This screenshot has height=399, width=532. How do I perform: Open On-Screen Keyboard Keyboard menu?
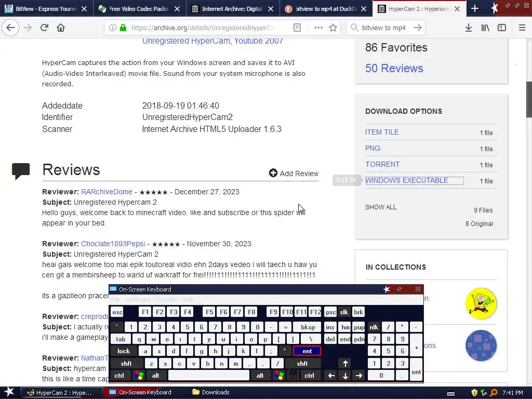[137, 299]
